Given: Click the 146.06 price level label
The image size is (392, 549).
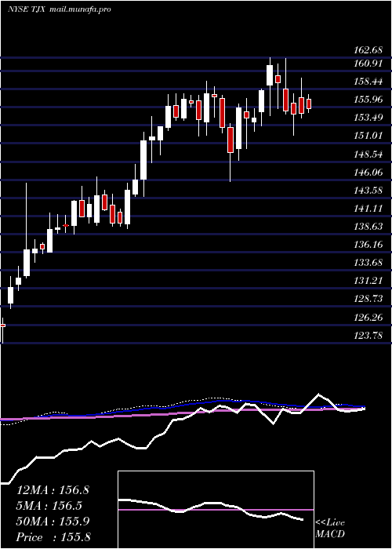Looking at the screenshot, I should 368,173.
